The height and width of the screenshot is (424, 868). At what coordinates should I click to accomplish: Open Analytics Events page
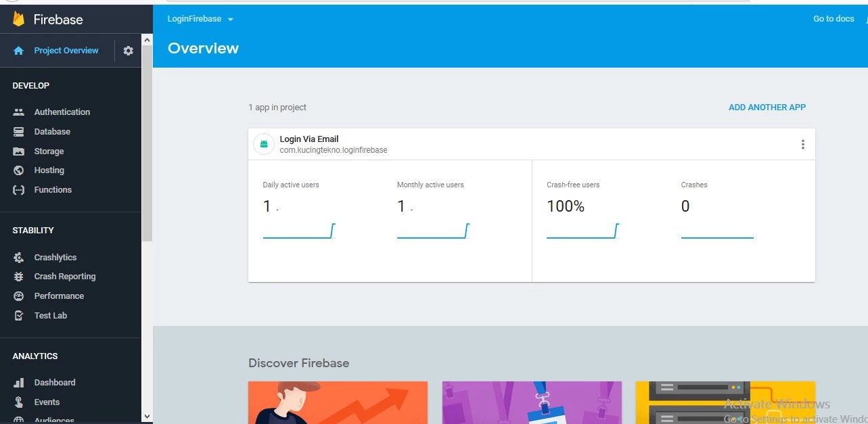point(47,402)
